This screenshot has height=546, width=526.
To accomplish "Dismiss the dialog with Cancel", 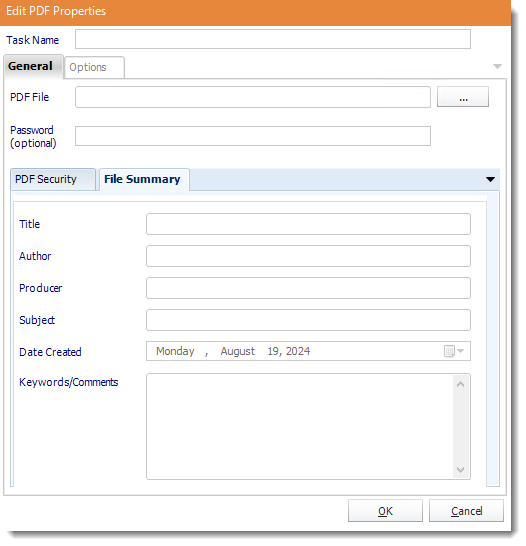I will pos(466,510).
